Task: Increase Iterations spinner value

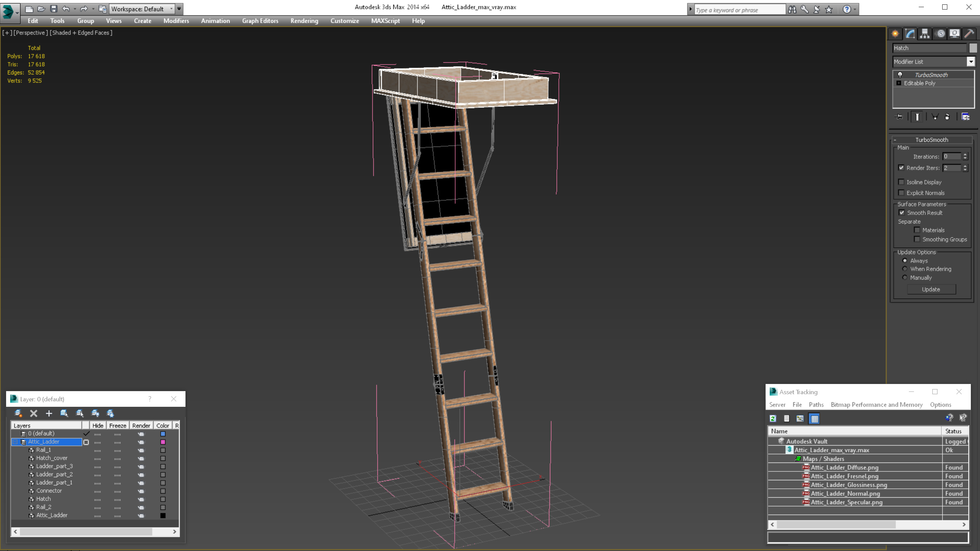Action: point(965,154)
